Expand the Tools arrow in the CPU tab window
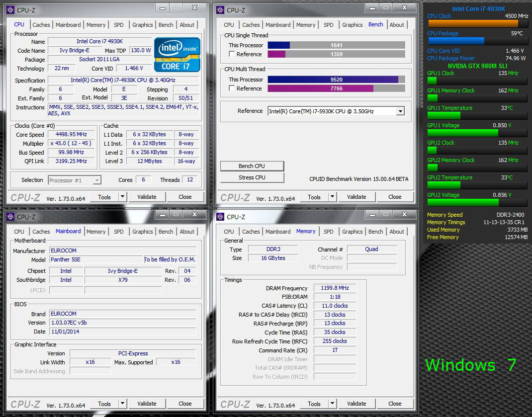 pyautogui.click(x=122, y=197)
